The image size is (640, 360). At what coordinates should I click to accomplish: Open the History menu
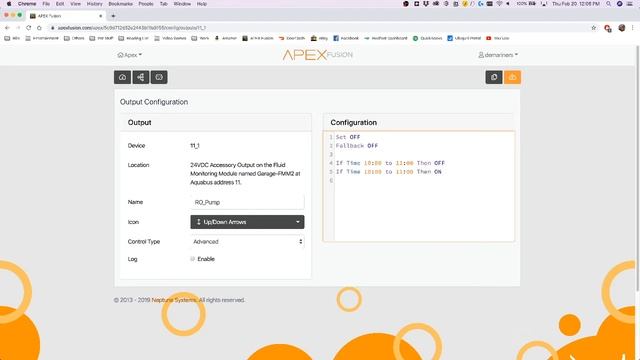click(94, 4)
